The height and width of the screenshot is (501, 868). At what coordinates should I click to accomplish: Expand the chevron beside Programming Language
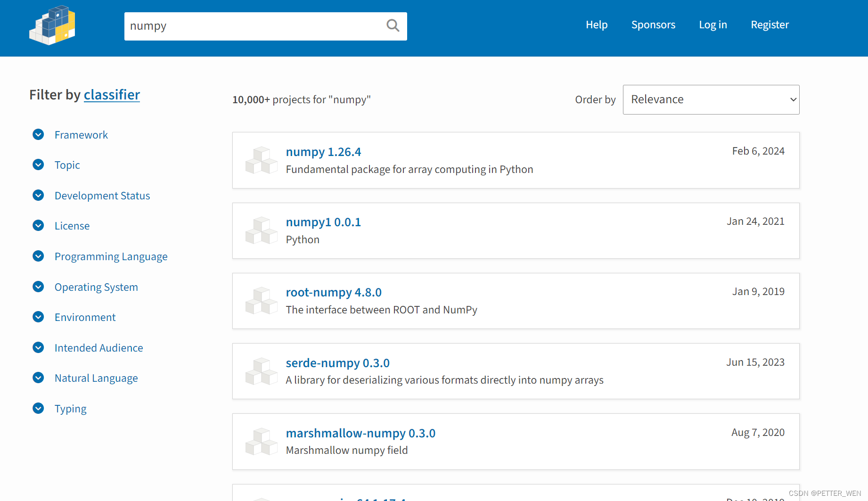38,256
